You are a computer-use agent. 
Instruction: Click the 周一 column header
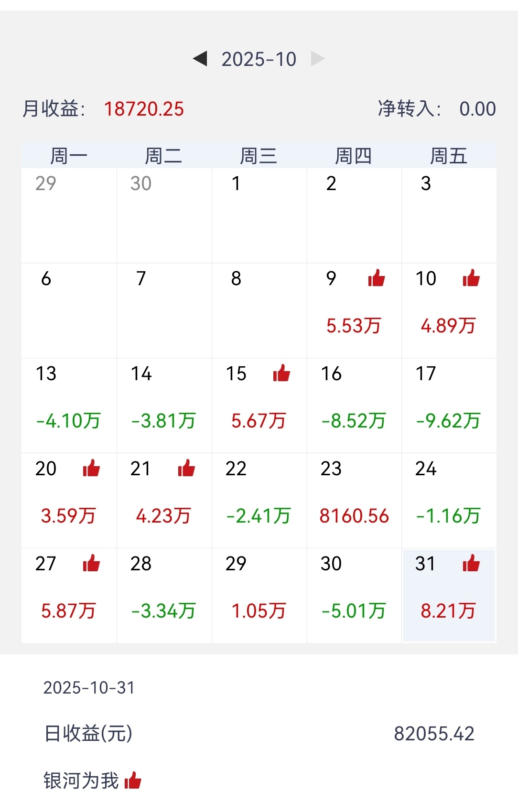tap(69, 156)
